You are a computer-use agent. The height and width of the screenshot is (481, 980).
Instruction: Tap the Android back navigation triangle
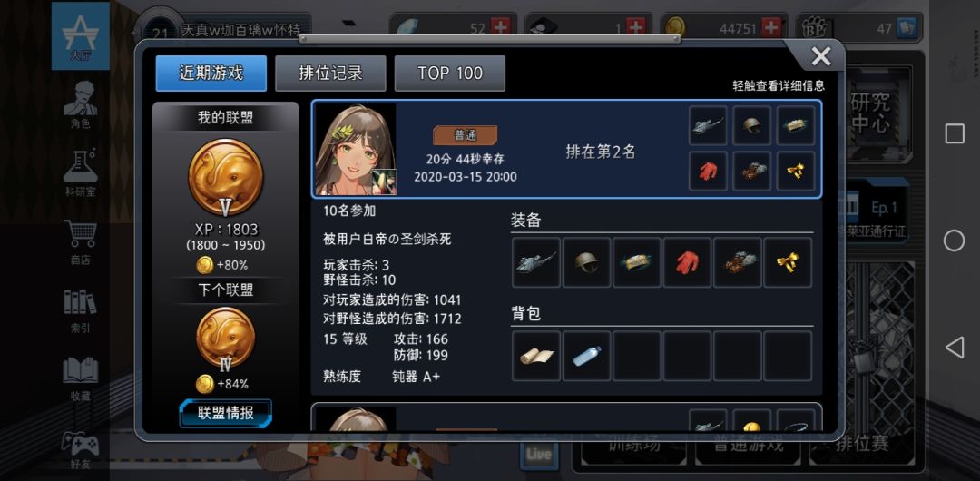(954, 348)
